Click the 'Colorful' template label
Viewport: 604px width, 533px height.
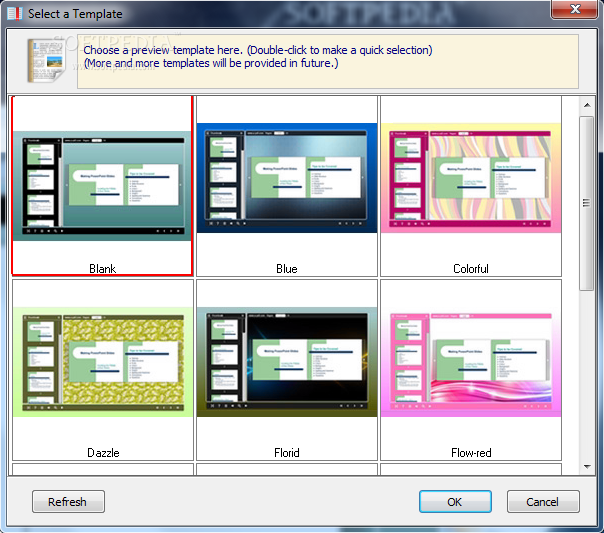point(471,268)
